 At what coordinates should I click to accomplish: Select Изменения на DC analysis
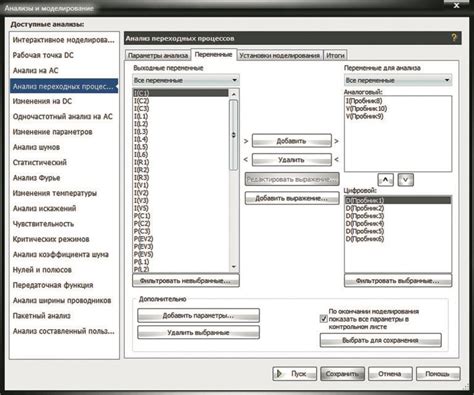coord(64,101)
